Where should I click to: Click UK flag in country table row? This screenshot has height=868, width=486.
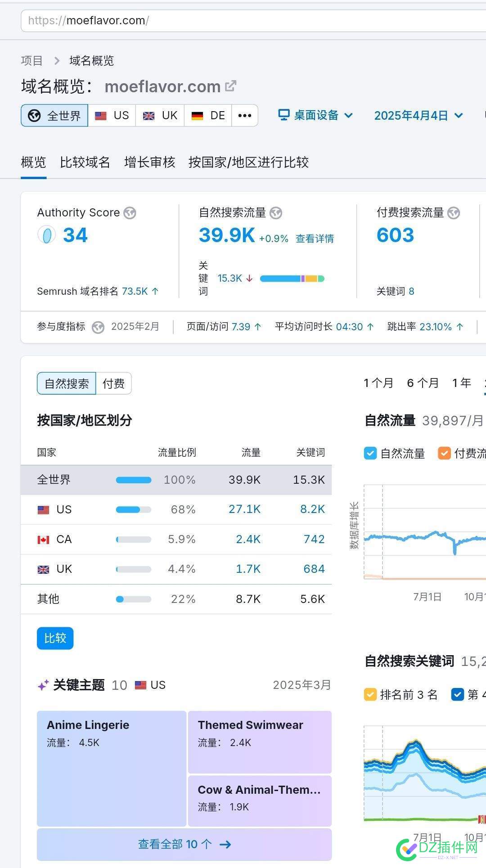pyautogui.click(x=43, y=570)
